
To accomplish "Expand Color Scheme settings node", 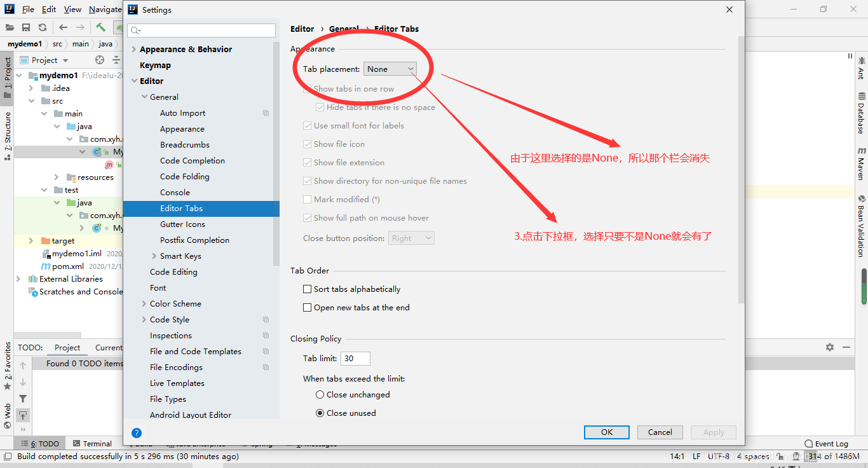I will (144, 304).
